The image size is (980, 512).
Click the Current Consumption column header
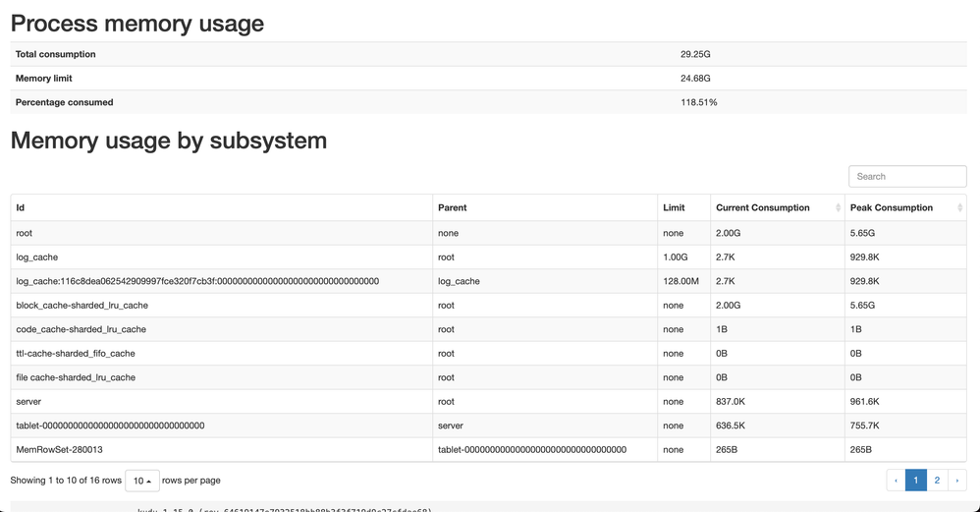(x=763, y=208)
